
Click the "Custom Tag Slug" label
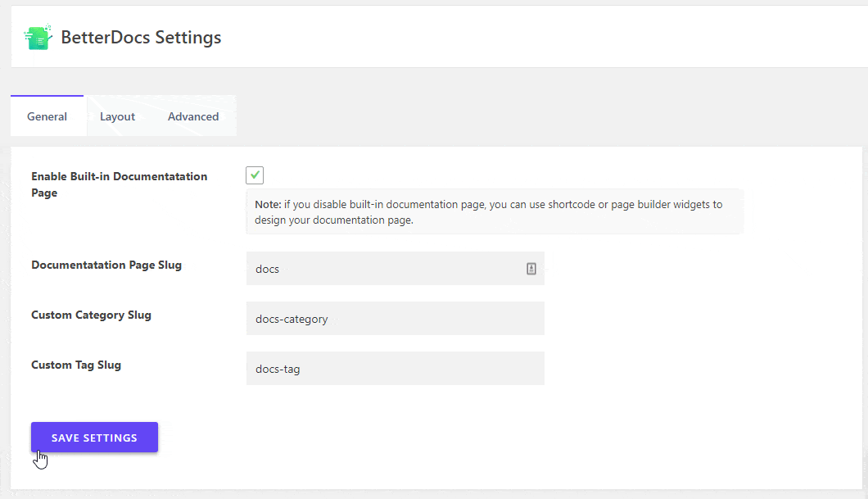point(76,364)
